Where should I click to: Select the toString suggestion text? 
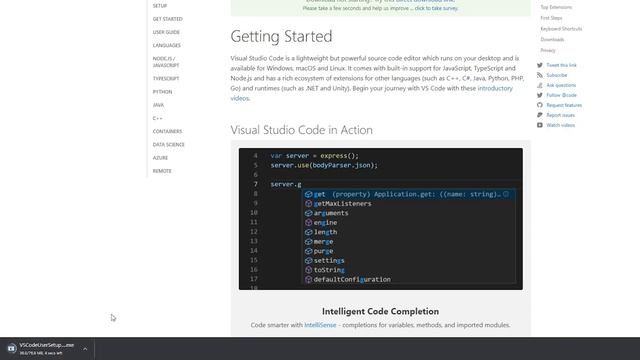tap(329, 270)
